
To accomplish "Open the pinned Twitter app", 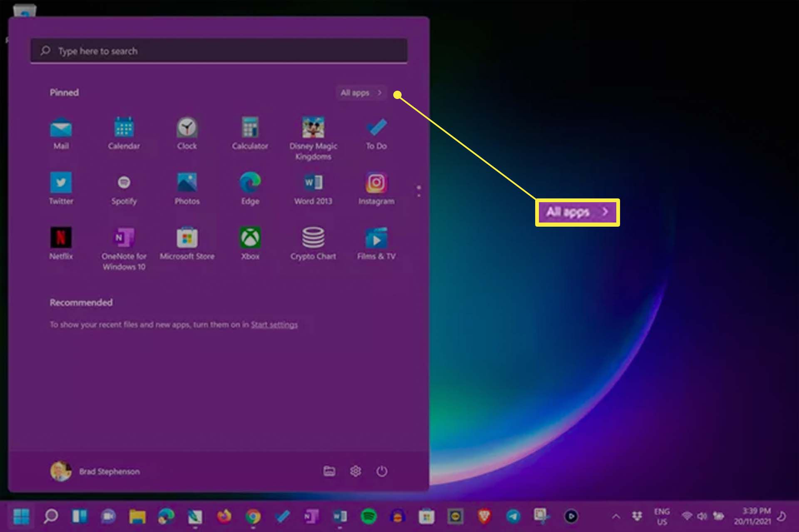I will pyautogui.click(x=61, y=189).
